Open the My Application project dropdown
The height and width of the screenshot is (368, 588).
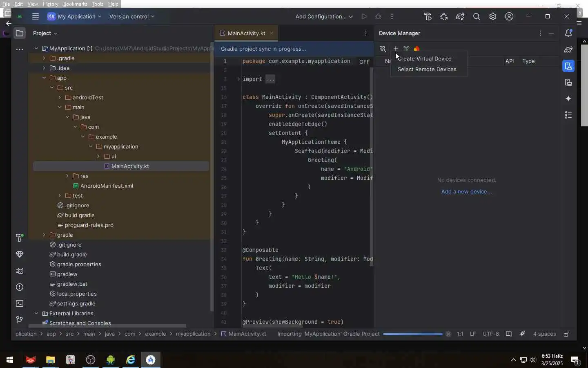pyautogui.click(x=75, y=17)
